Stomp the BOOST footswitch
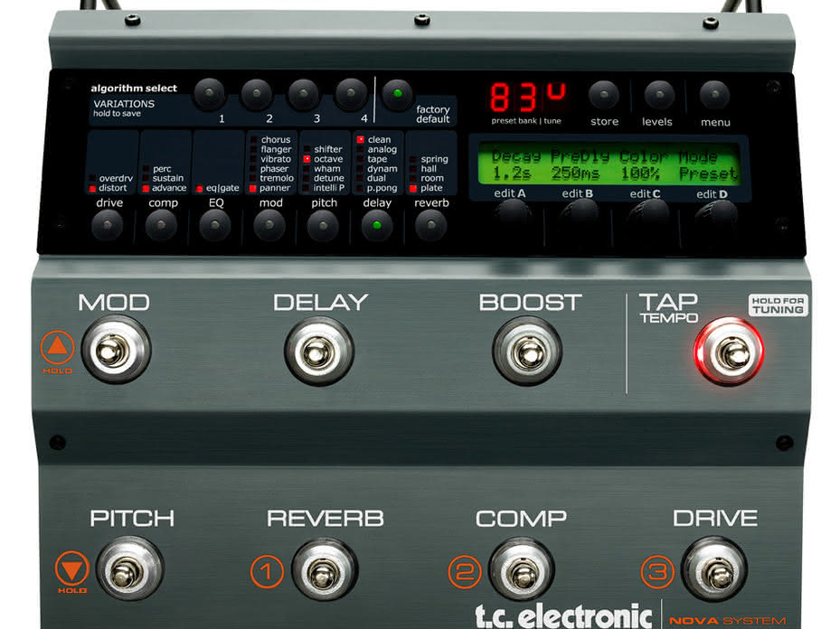This screenshot has width=840, height=629. 527,352
